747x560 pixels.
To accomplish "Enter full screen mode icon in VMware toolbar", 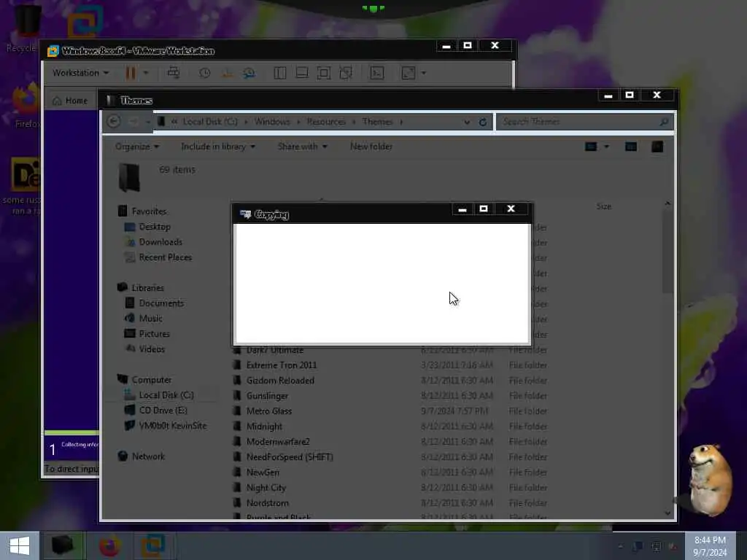I will (323, 73).
